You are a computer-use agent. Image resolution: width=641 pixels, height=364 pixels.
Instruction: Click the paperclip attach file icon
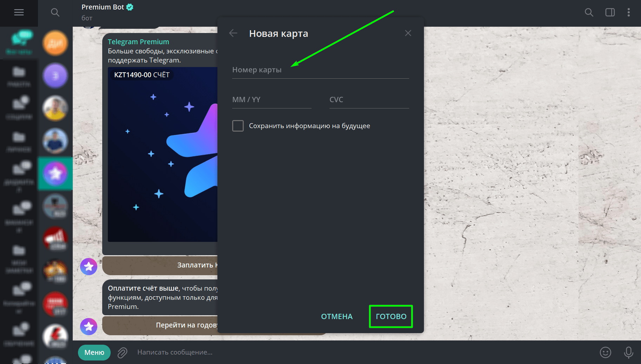[122, 352]
